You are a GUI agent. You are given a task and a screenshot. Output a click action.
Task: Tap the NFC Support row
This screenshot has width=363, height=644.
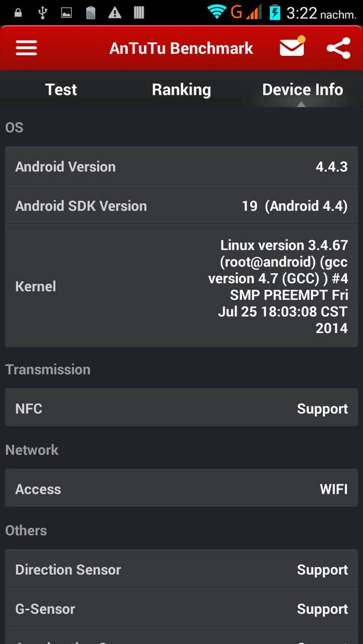[x=181, y=408]
